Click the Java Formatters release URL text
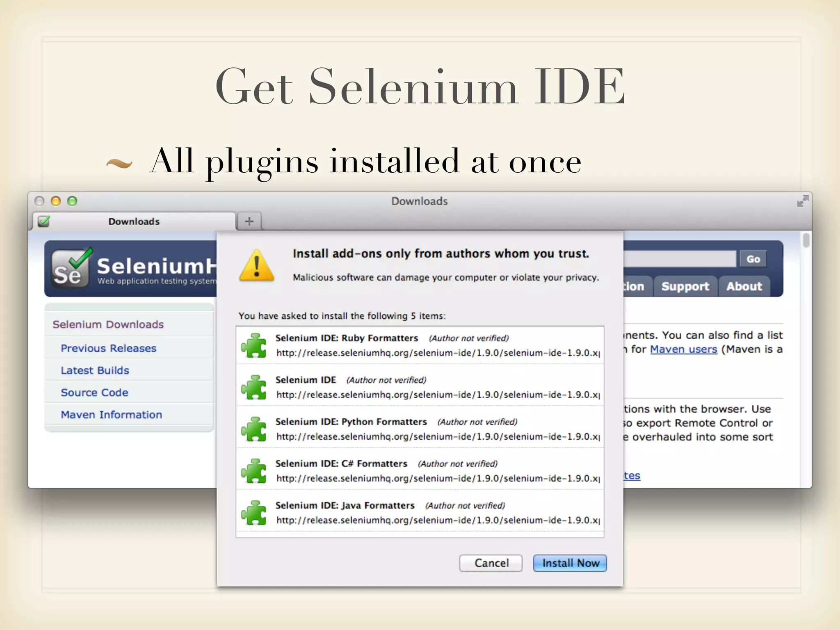The height and width of the screenshot is (630, 840). click(x=438, y=520)
